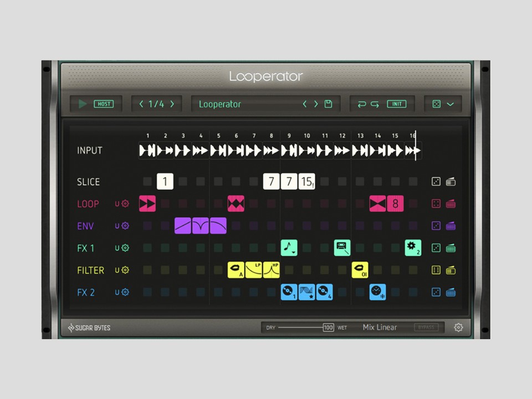Click the SLICE row randomize dice

tap(436, 182)
